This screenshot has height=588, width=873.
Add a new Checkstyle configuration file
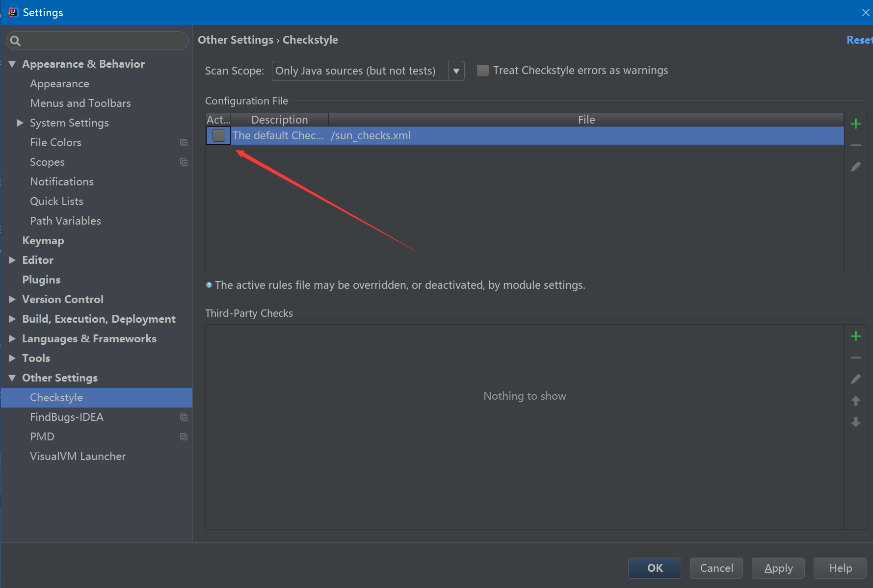tap(856, 124)
